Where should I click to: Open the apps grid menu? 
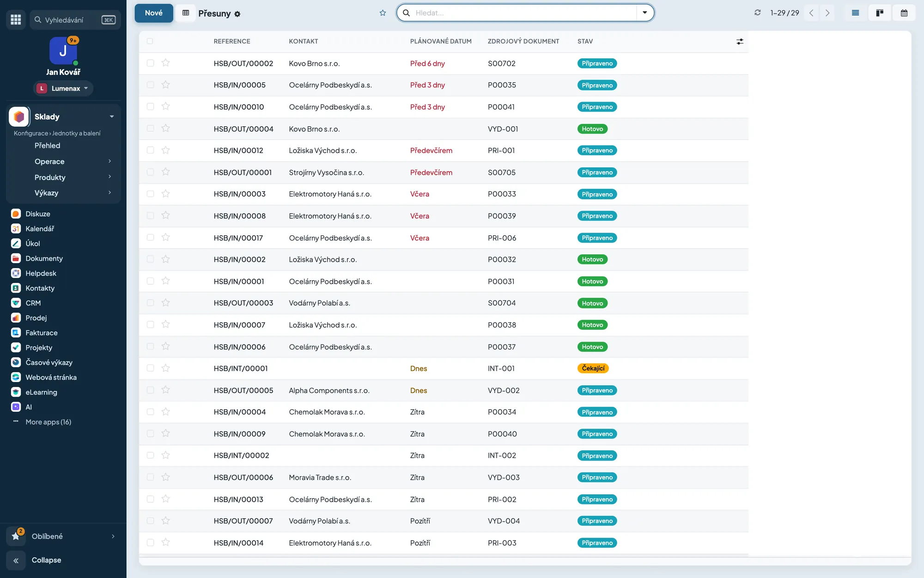(x=16, y=19)
